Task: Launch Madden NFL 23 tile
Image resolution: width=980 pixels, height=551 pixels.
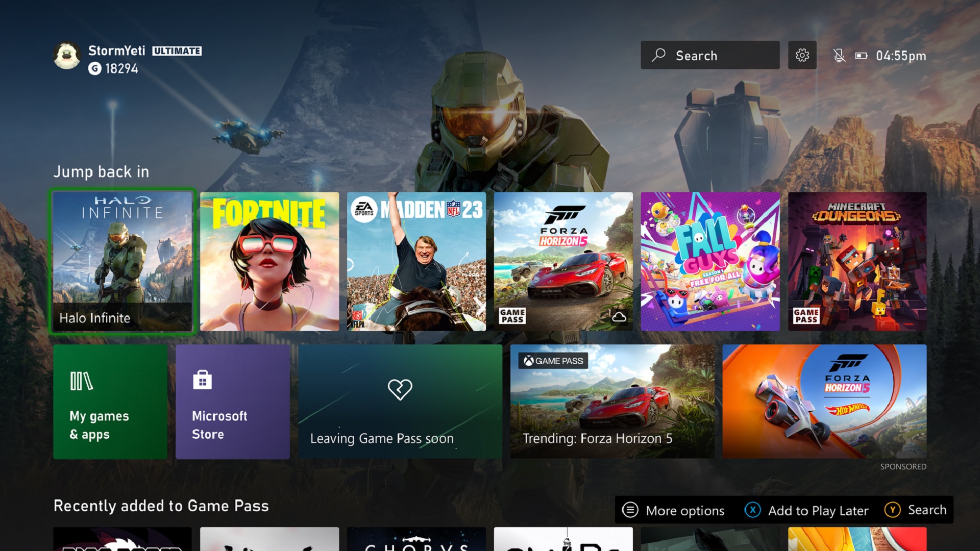Action: (416, 261)
